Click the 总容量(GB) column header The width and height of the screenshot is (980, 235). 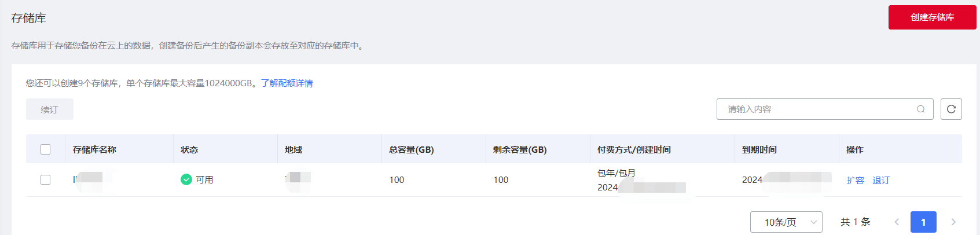click(411, 150)
